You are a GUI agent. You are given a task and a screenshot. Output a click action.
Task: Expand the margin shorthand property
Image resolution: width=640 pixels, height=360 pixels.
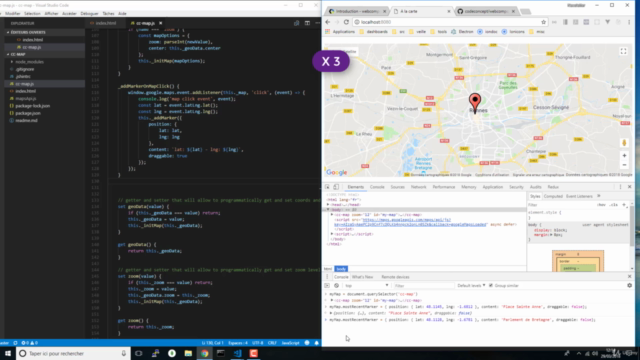coord(551,235)
